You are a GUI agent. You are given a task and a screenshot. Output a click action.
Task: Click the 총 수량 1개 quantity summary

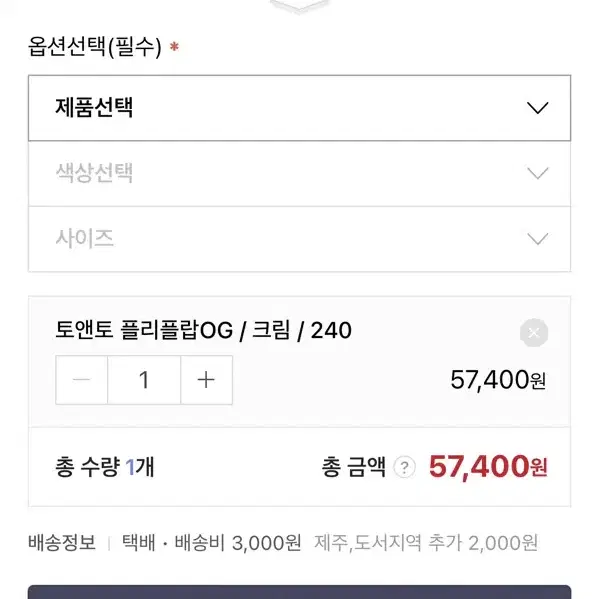coord(105,467)
